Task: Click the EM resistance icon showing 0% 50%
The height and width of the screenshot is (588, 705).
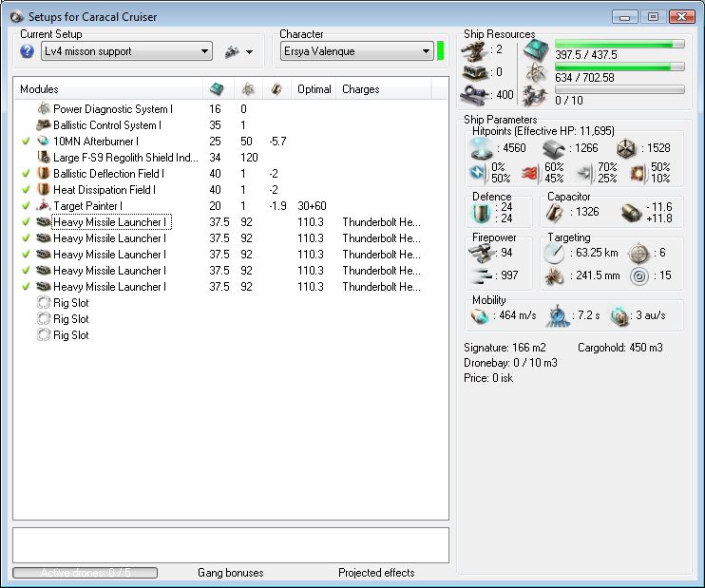Action: (478, 173)
